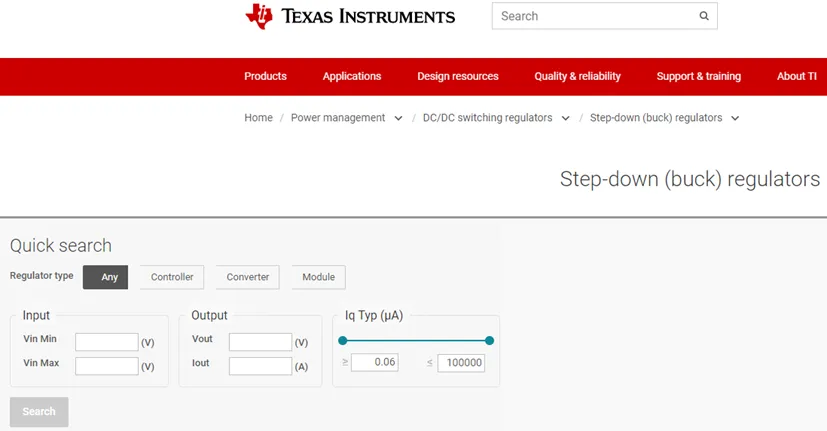Click the left Iq Typ slider handle

click(x=343, y=341)
